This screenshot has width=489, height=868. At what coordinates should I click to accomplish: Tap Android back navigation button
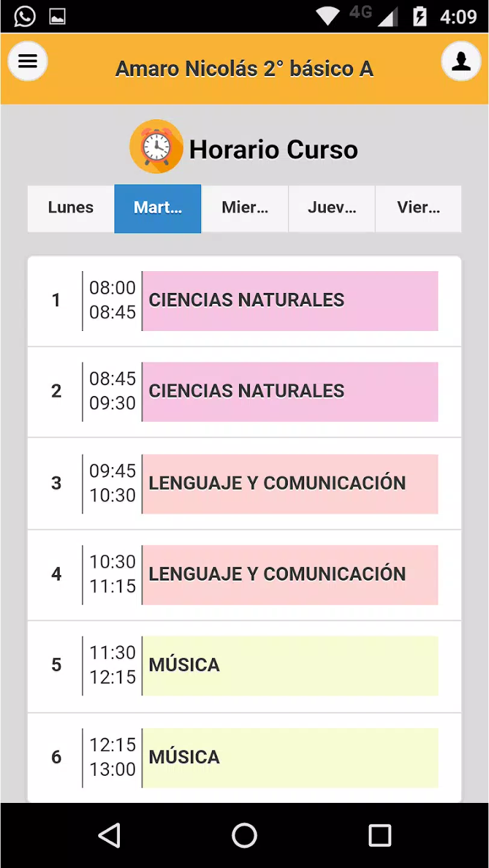110,835
